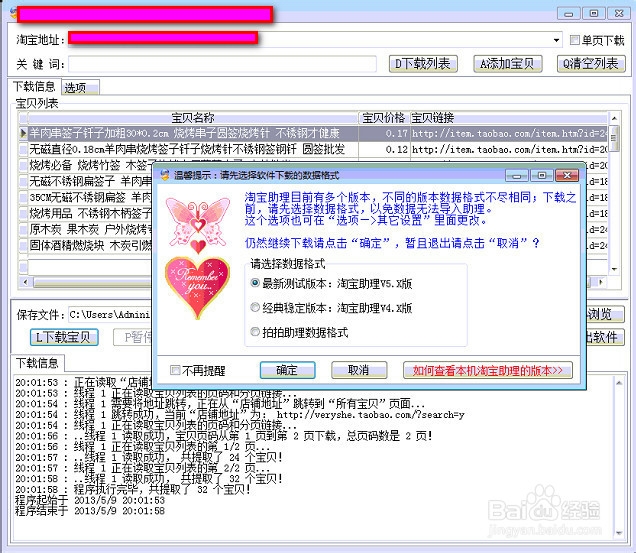Screen dimensions: 636x553
Task: Tick the checkbox of row 固体酒精燃烧块
Action: [24, 245]
